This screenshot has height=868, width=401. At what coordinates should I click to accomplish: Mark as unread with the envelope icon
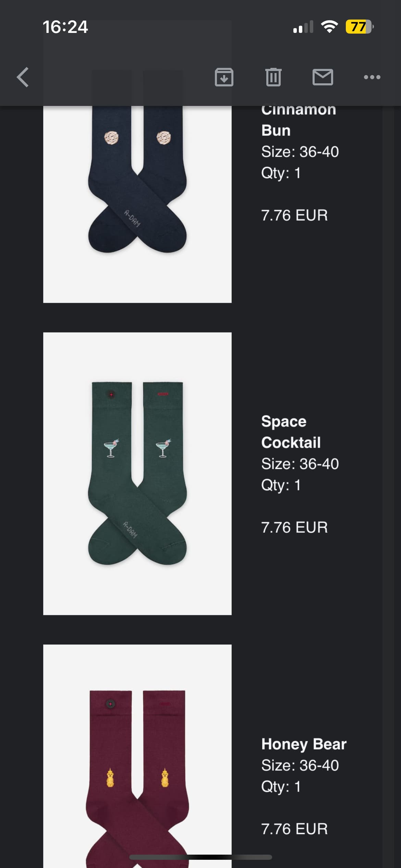[x=323, y=77]
